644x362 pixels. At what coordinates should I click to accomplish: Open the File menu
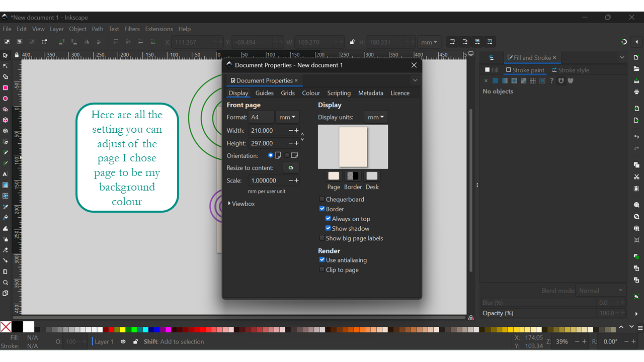point(7,29)
